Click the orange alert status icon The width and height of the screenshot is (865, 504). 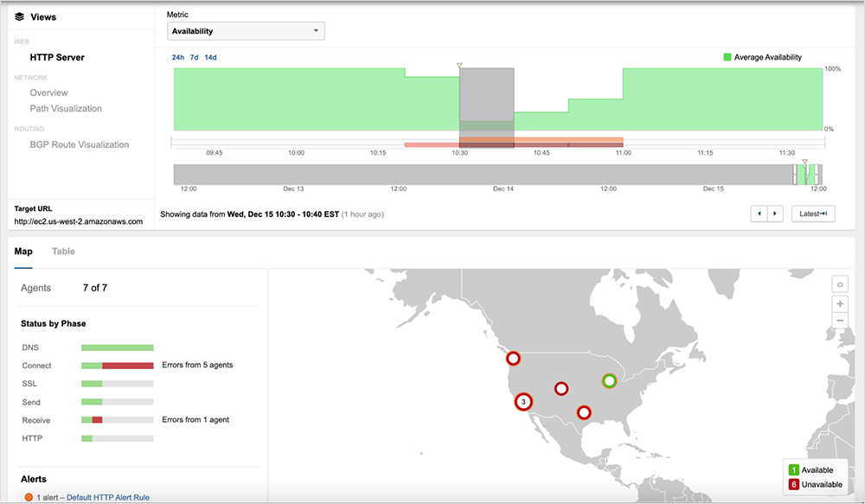[28, 497]
